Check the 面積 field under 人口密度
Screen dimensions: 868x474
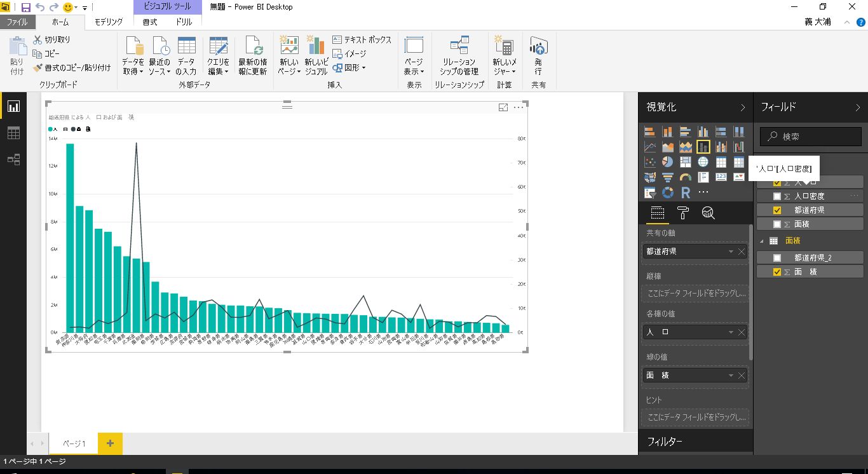point(777,224)
